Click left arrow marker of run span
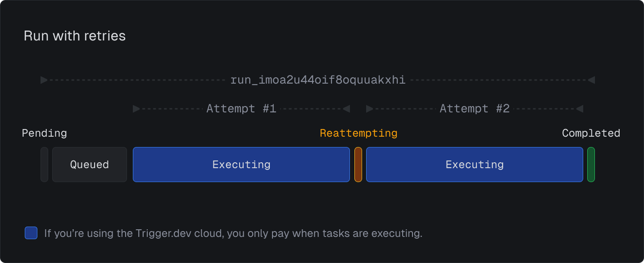The image size is (644, 263). click(44, 80)
